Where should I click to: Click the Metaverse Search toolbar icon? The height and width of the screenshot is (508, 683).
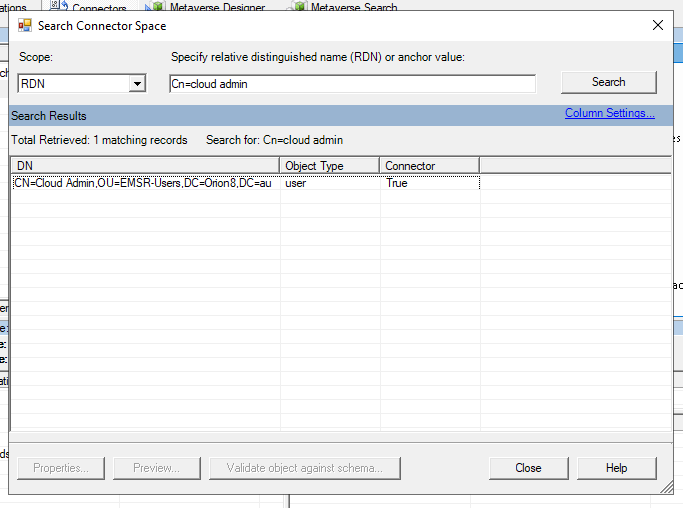click(x=297, y=7)
